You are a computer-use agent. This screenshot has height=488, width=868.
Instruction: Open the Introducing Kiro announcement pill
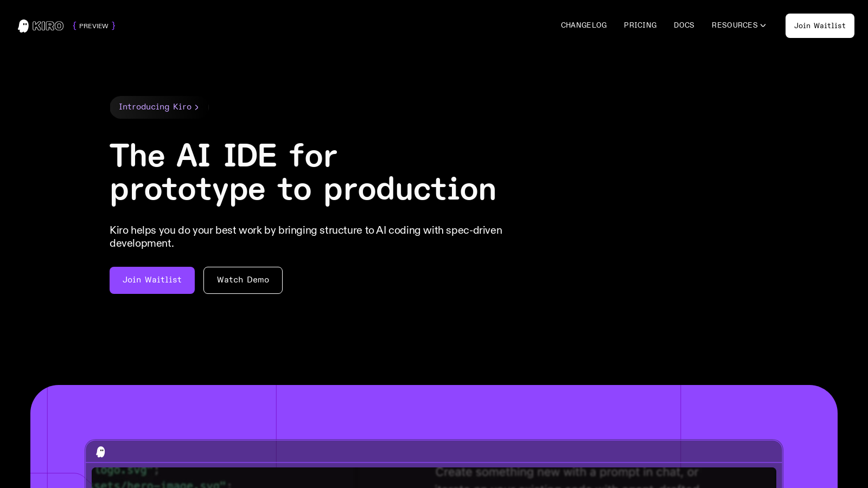pos(155,107)
